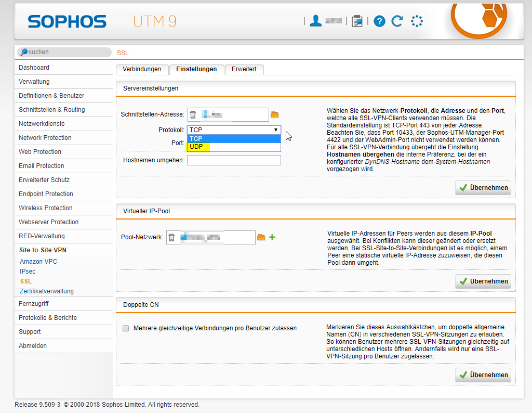Screen dimensions: 532x413
Task: Click the Pool-Netzwerk object field
Action: tap(211, 237)
